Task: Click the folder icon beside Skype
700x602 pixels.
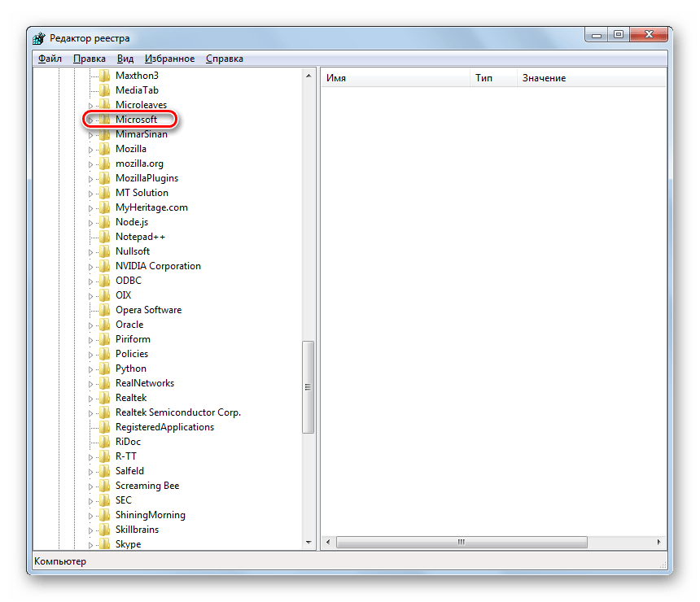Action: tap(103, 544)
